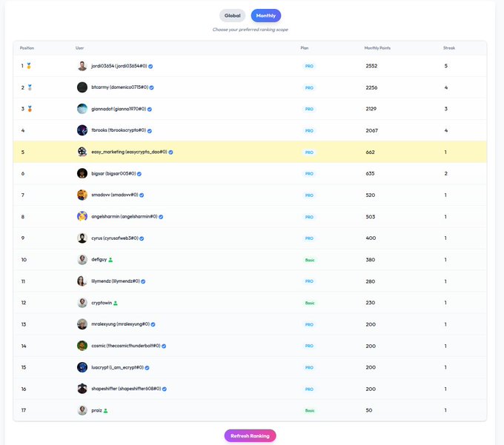Click cosmic's avatar picture
The image size is (504, 445).
coord(82,346)
